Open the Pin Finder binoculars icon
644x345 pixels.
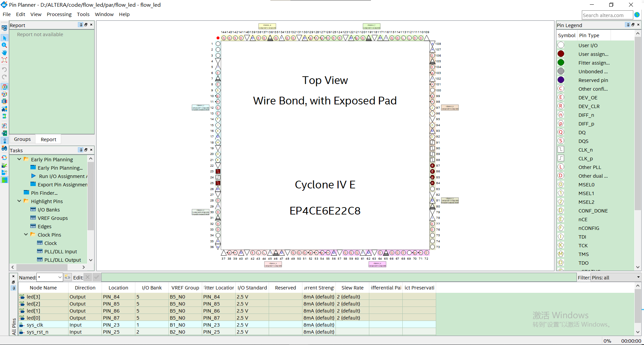click(x=4, y=148)
